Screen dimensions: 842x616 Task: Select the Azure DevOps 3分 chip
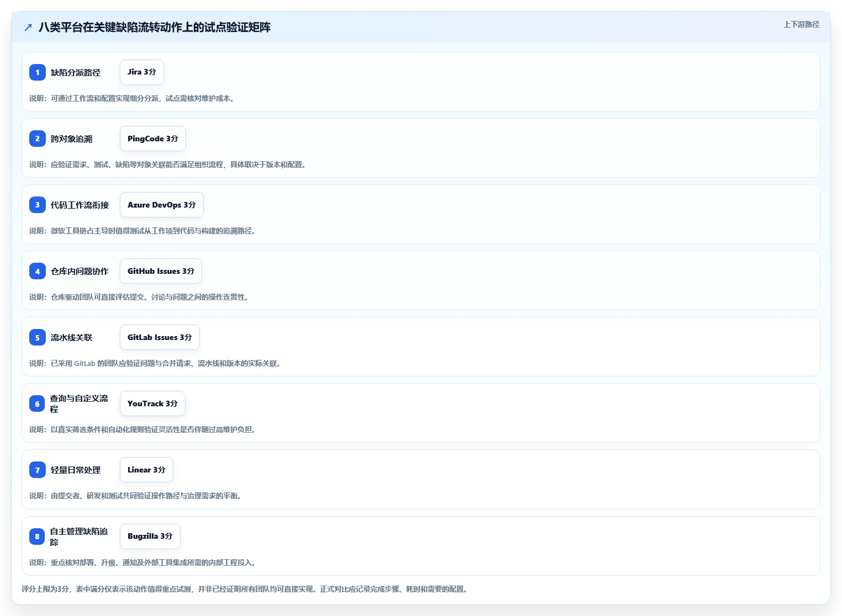(x=162, y=205)
